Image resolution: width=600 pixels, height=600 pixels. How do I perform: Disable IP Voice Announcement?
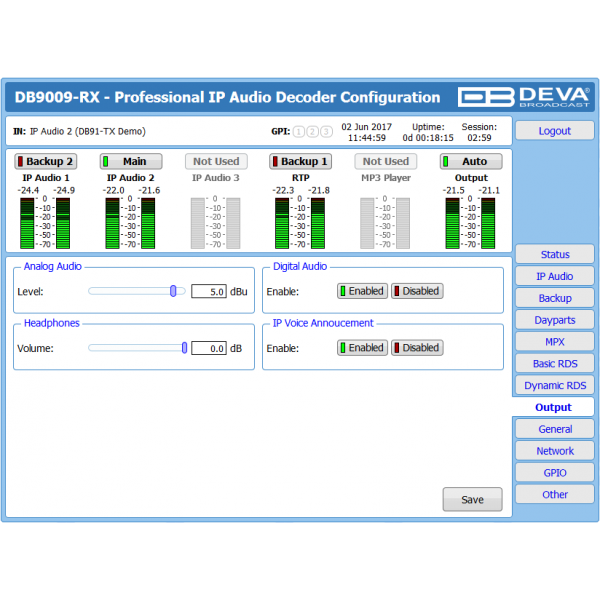417,348
